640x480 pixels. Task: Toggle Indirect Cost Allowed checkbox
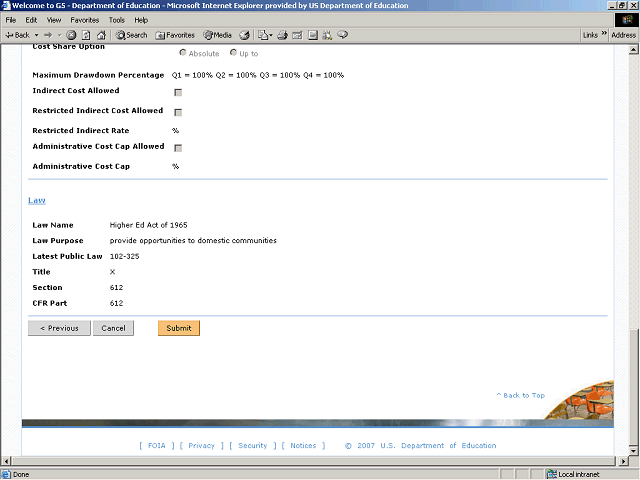tap(178, 93)
